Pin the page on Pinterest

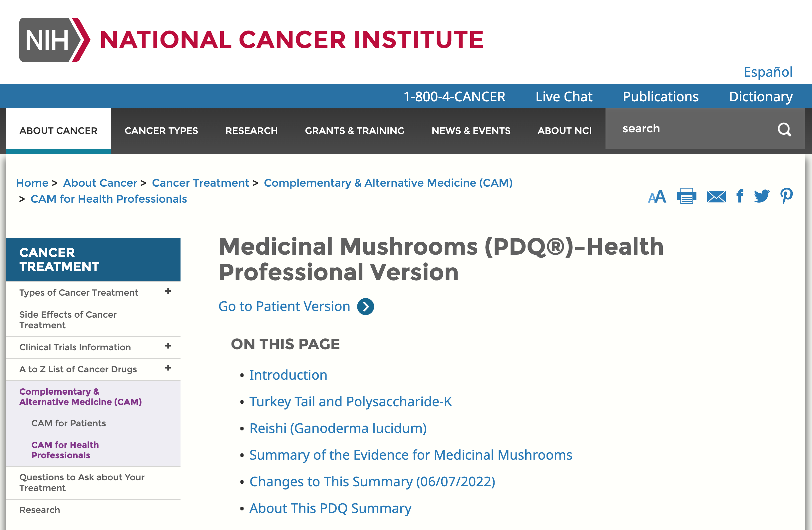pos(786,196)
